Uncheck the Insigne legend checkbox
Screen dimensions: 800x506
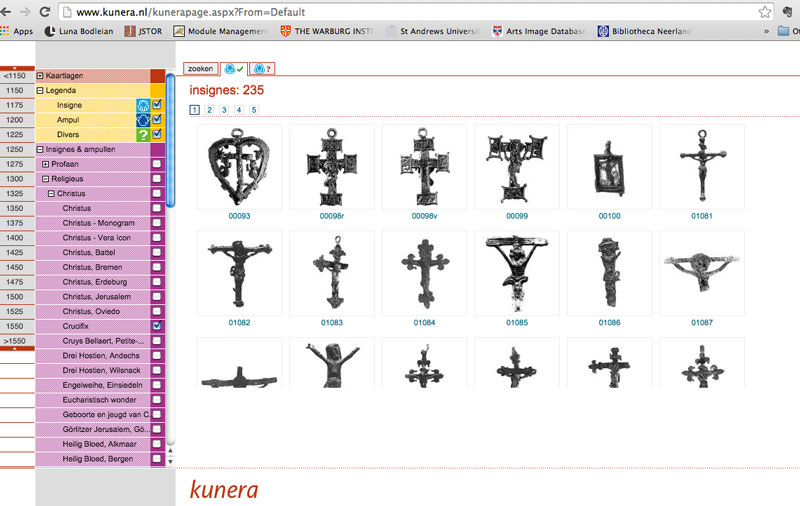157,105
